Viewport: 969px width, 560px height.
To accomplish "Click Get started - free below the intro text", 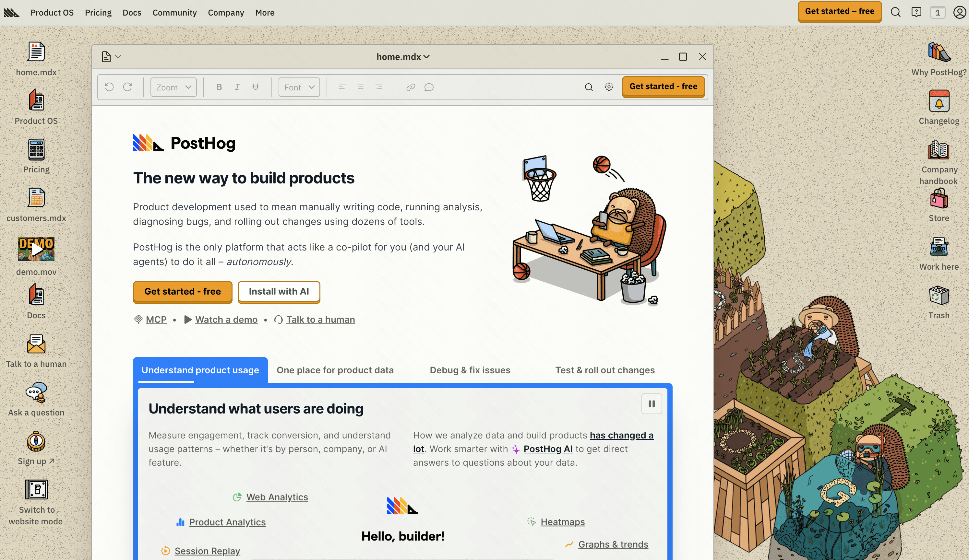I will coord(183,292).
